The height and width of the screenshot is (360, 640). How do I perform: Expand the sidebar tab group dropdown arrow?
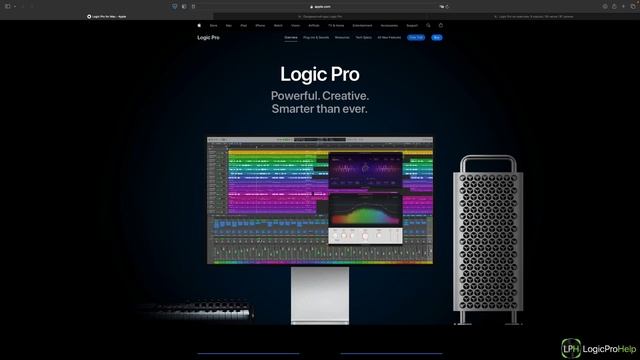coord(15,7)
